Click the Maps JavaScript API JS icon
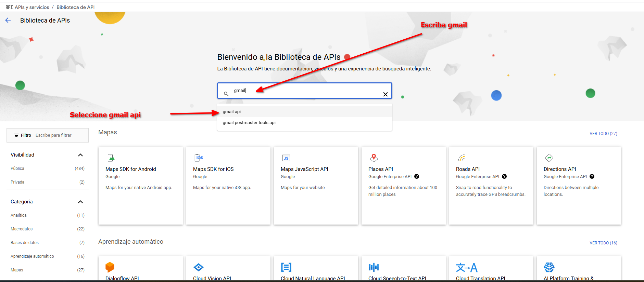This screenshot has width=644, height=282. (286, 158)
